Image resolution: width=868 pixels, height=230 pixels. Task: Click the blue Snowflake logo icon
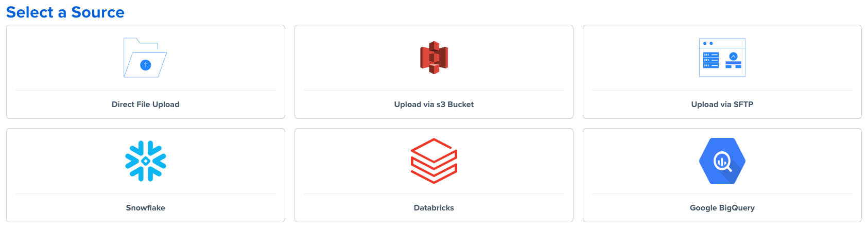[x=146, y=161]
